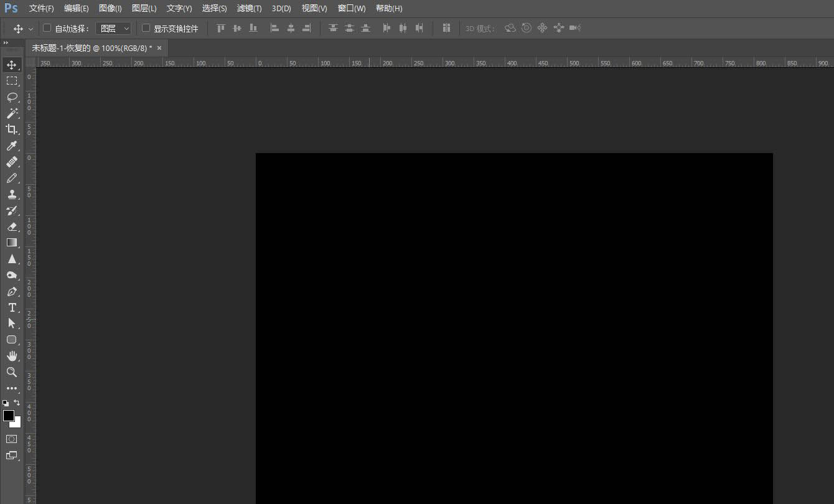The height and width of the screenshot is (504, 834).
Task: Reset to default foreground/background colors
Action: (x=6, y=403)
